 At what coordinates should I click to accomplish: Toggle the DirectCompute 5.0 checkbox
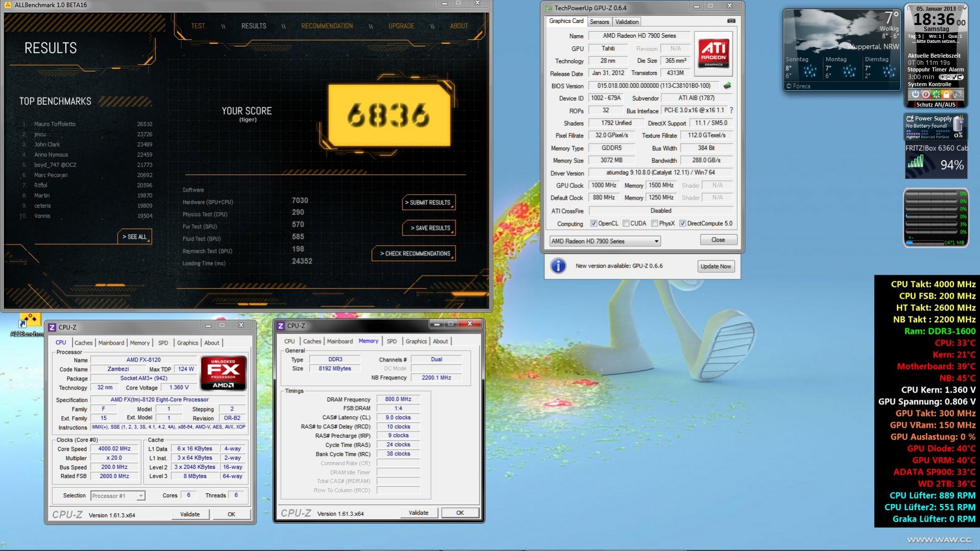[682, 224]
